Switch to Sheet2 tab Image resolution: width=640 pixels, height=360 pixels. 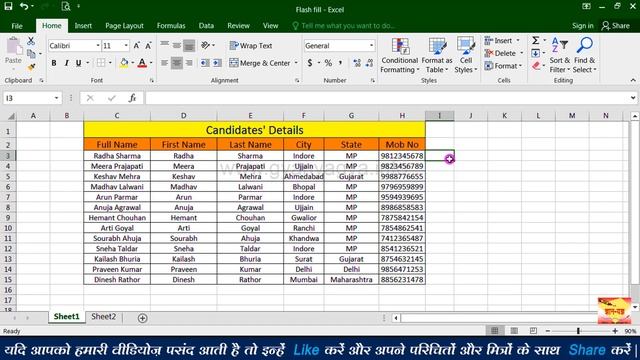click(x=103, y=317)
